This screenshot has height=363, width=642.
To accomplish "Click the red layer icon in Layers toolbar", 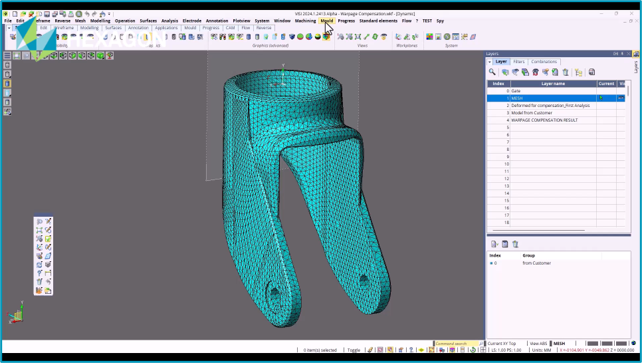I will (x=536, y=72).
